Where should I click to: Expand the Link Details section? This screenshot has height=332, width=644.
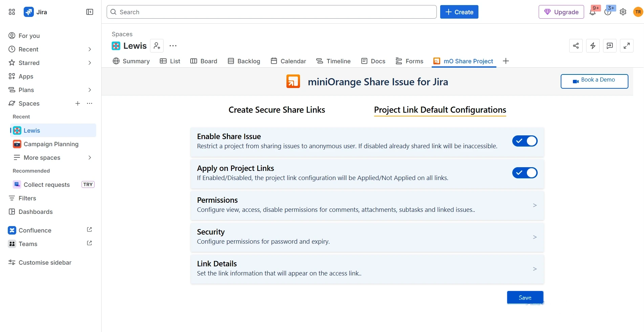tap(367, 269)
